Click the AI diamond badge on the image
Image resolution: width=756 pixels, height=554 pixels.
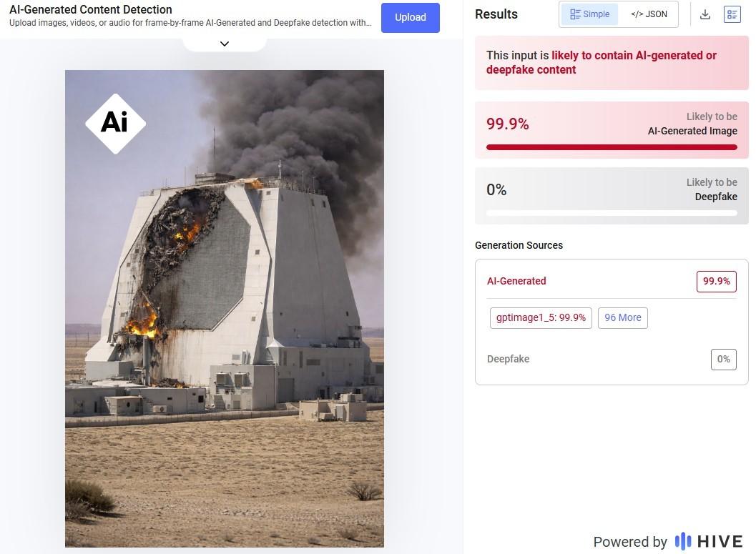coord(115,123)
